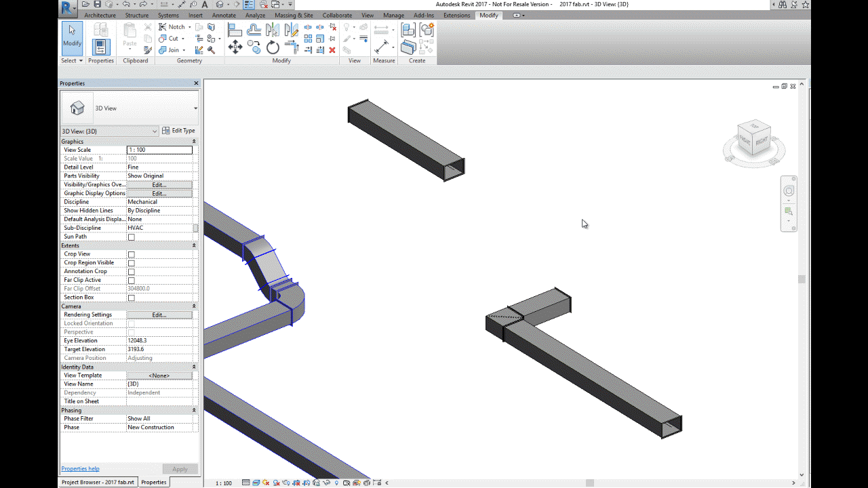Image resolution: width=868 pixels, height=488 pixels.
Task: Expand the Notch dropdown arrow
Action: [189, 27]
